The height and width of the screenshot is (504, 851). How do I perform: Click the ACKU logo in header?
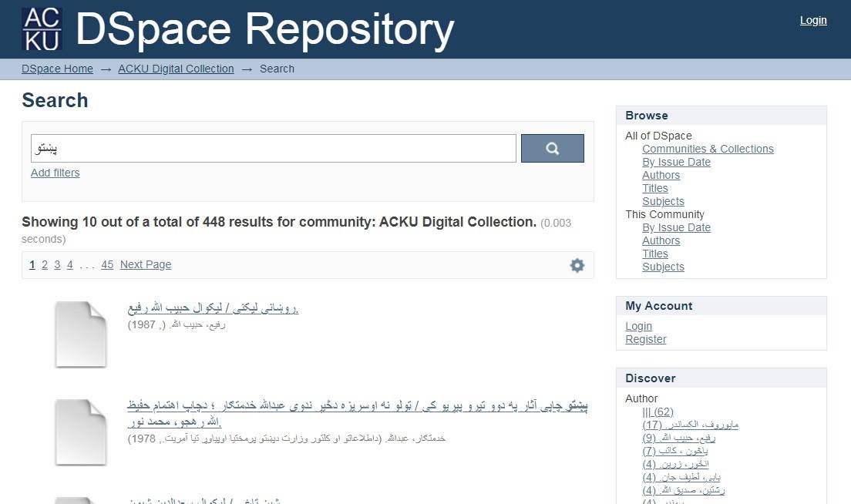[42, 29]
